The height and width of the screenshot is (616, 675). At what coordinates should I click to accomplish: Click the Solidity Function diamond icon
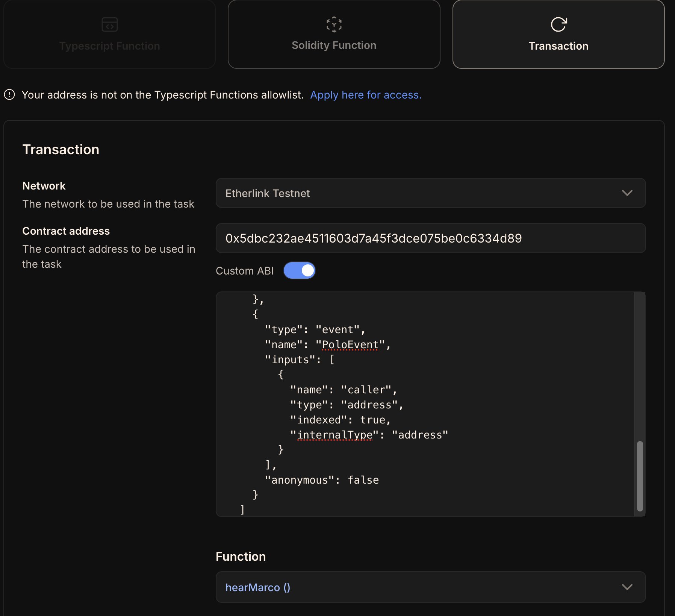click(x=334, y=24)
